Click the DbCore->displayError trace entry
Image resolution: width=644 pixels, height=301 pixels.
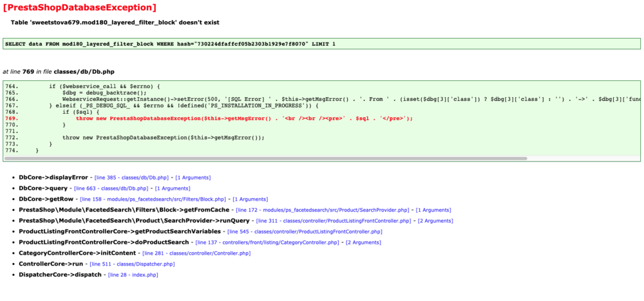coord(53,178)
